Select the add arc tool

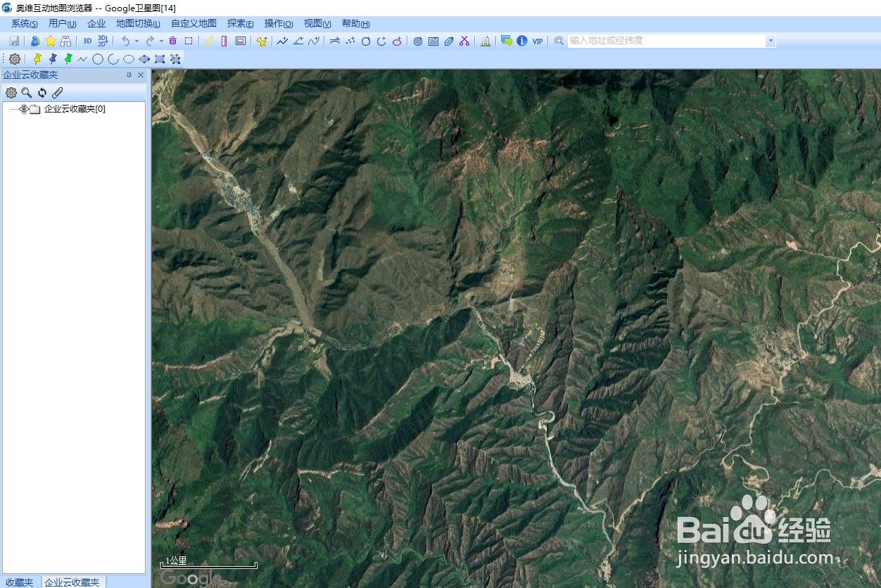[381, 41]
